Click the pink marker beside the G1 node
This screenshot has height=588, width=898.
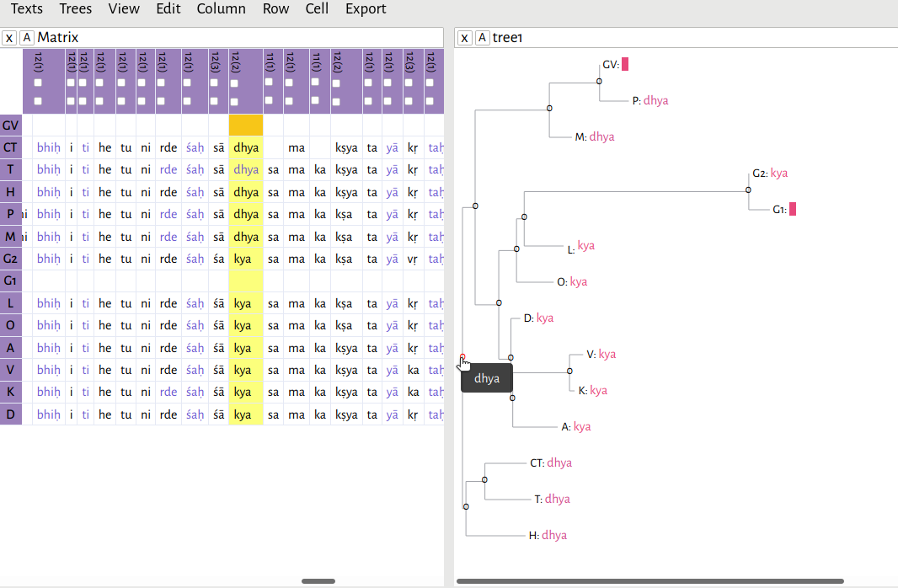(x=793, y=209)
